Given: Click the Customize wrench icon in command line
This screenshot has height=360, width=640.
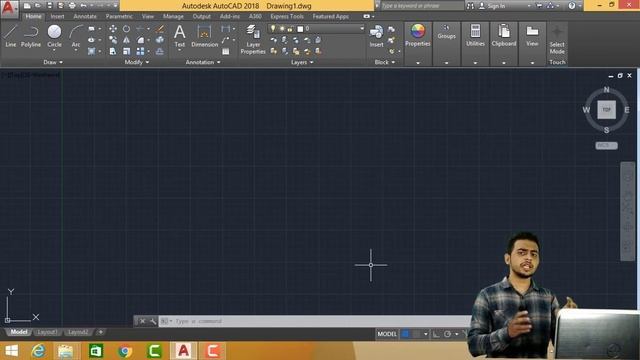Looking at the screenshot, I should coord(153,321).
